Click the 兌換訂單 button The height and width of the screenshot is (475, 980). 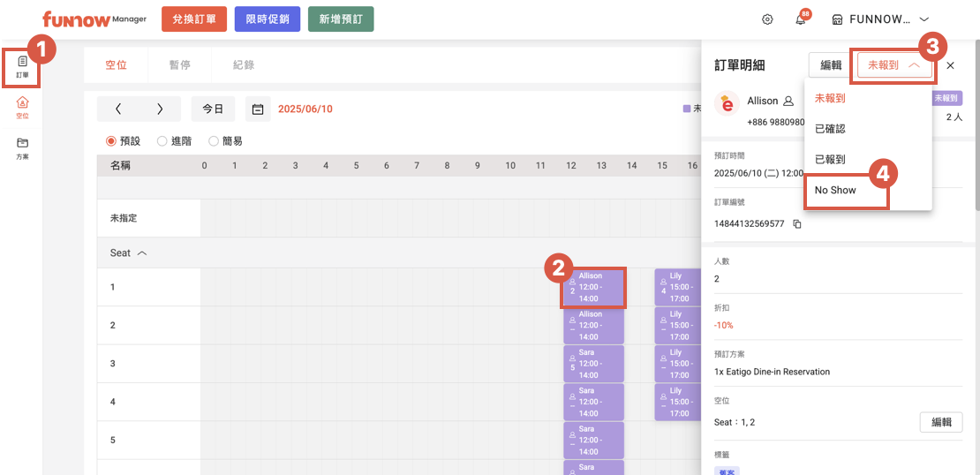194,19
